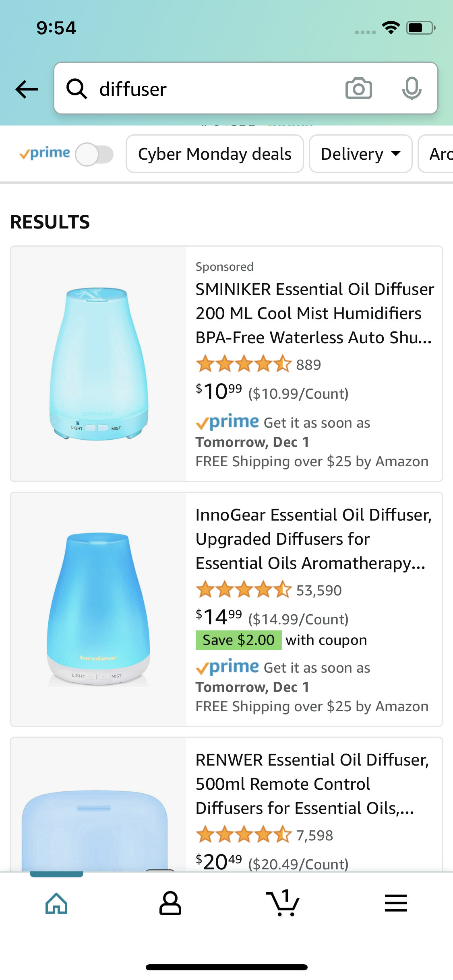This screenshot has height=980, width=453.
Task: Open the account profile tab
Action: (170, 904)
